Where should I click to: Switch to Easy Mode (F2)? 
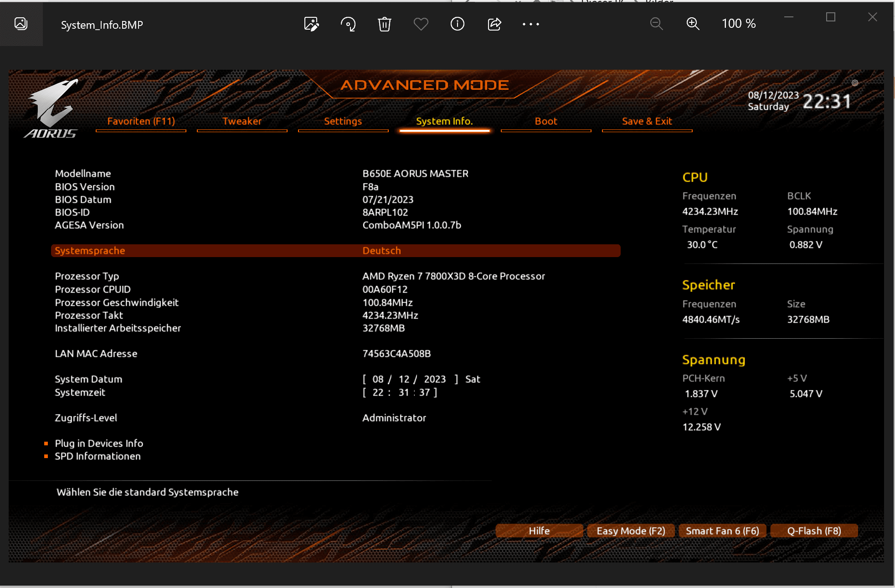coord(631,531)
